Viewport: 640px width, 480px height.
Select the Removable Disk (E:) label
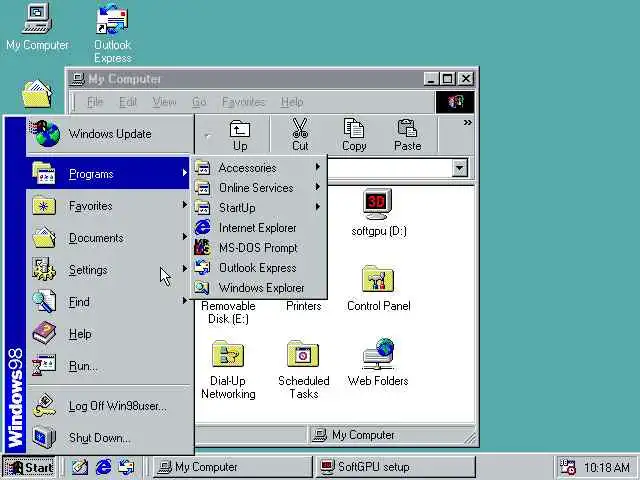point(228,312)
